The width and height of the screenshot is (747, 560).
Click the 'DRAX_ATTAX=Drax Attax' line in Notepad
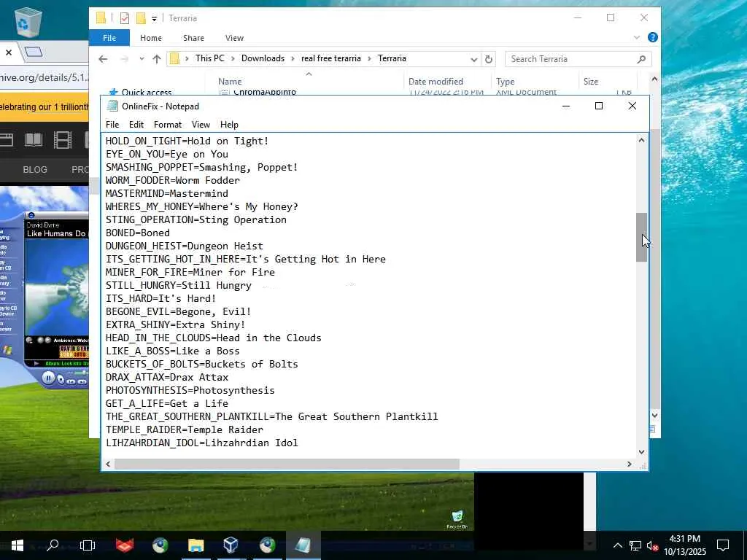pos(167,377)
